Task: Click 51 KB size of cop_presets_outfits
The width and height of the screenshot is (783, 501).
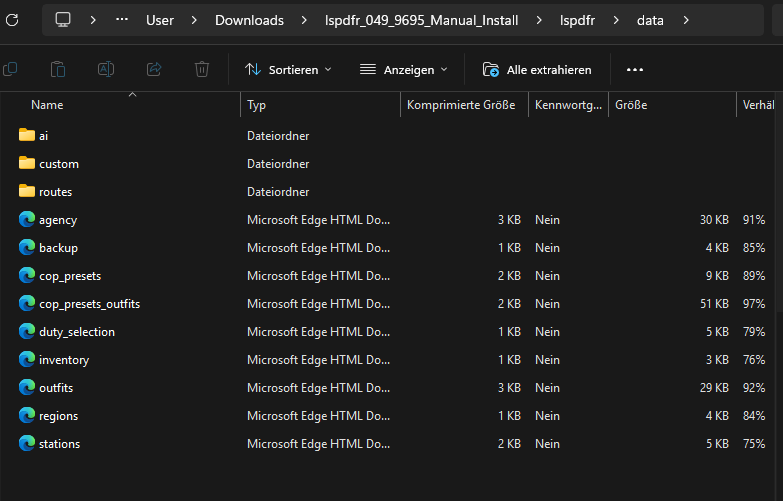Action: [714, 304]
